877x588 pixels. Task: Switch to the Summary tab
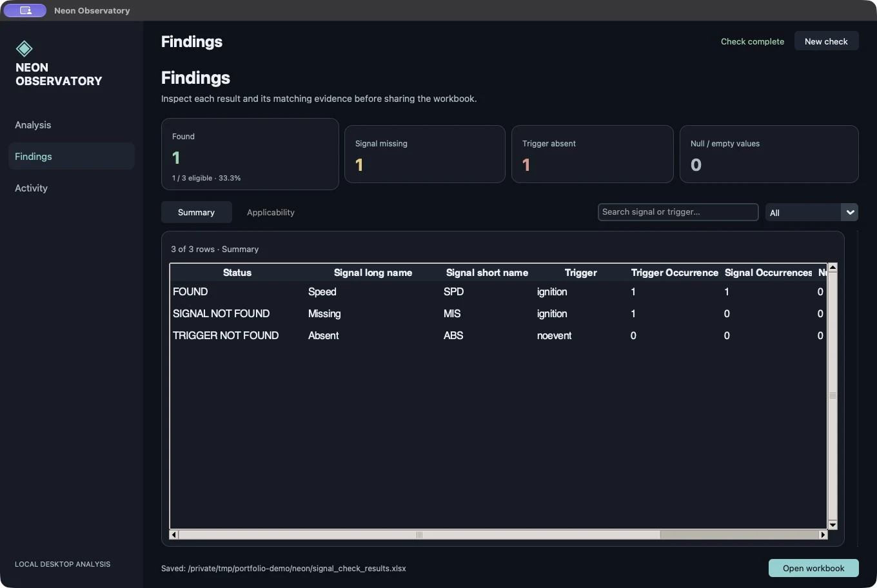(x=196, y=212)
